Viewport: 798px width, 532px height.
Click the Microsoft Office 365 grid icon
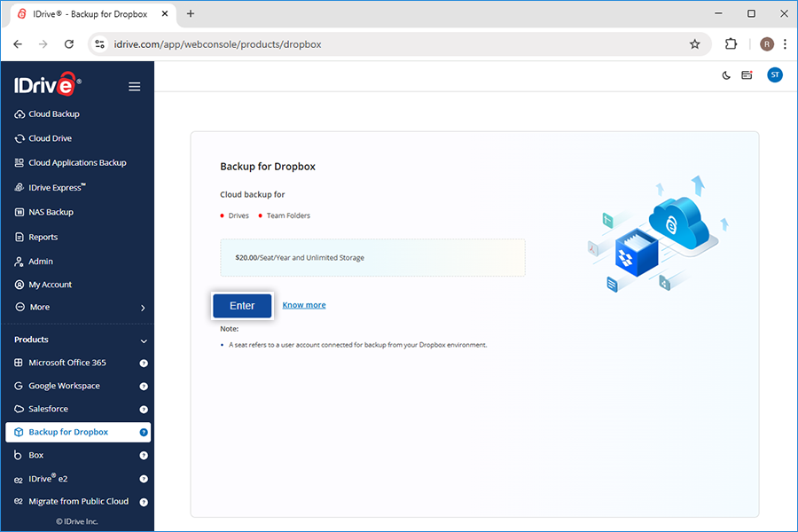pyautogui.click(x=19, y=363)
